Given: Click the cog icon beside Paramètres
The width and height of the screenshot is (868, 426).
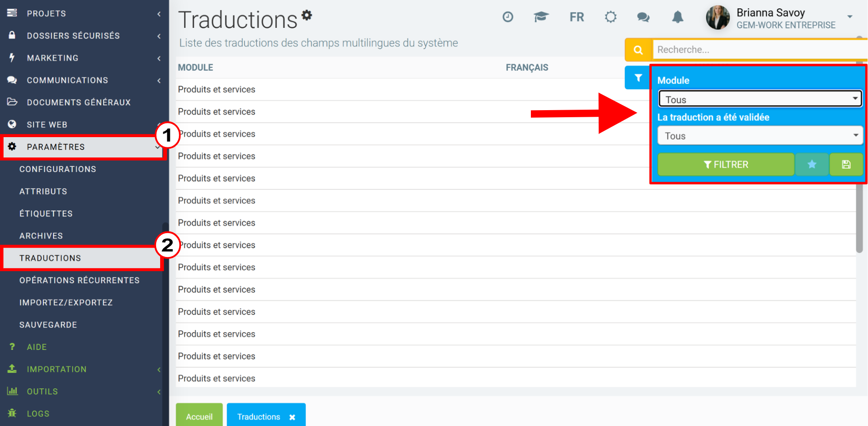Looking at the screenshot, I should click(12, 146).
